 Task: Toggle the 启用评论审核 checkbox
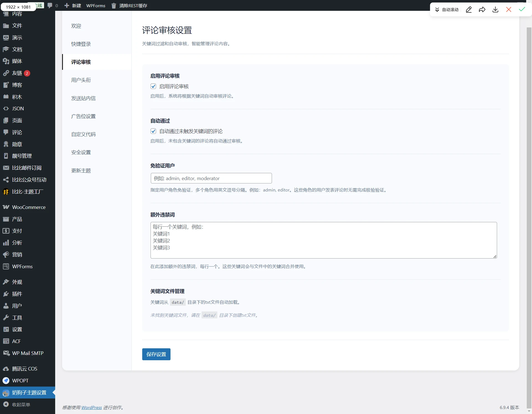pyautogui.click(x=153, y=86)
